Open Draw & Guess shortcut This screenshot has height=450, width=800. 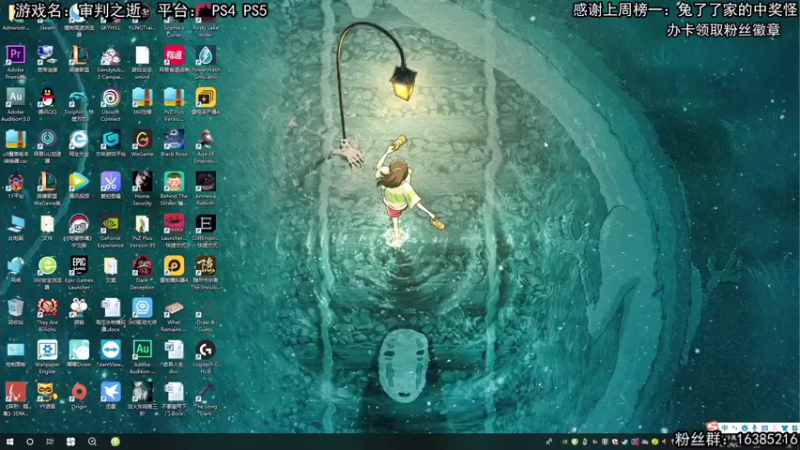[205, 308]
